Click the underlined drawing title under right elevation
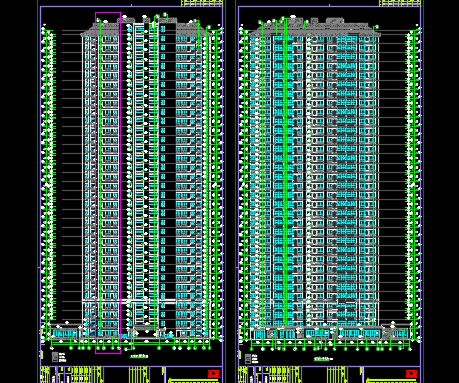 click(x=324, y=359)
